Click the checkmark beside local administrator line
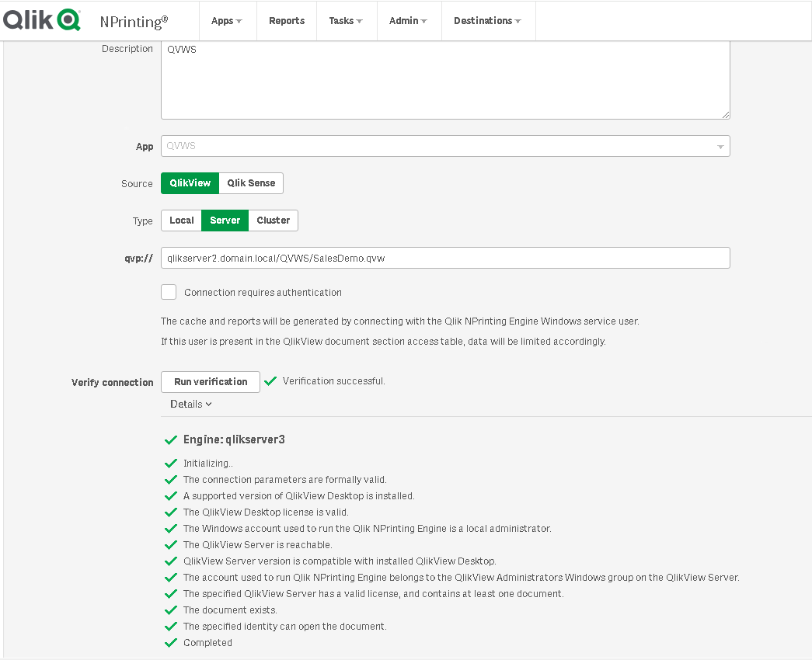 pyautogui.click(x=171, y=529)
